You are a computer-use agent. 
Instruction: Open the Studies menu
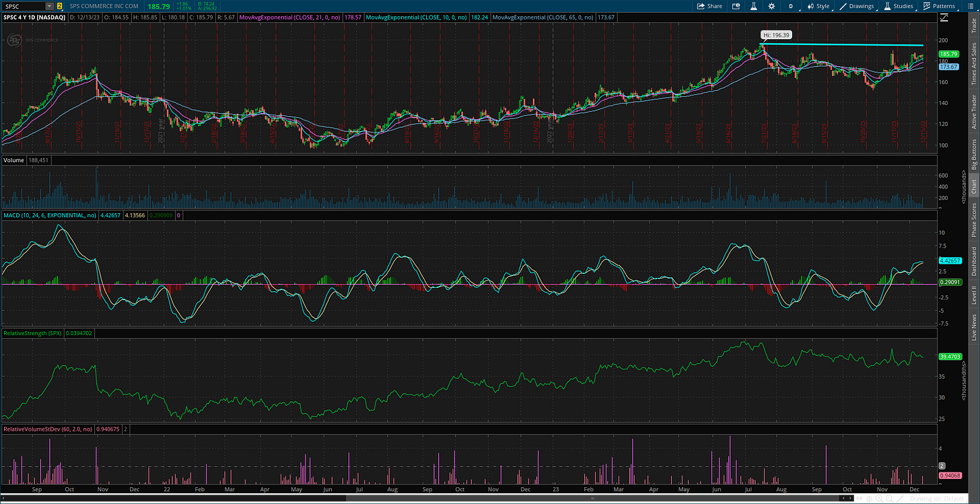pyautogui.click(x=898, y=6)
